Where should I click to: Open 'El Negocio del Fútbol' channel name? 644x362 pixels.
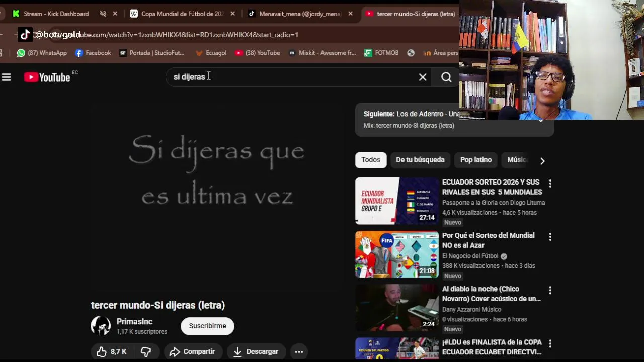pos(470,256)
